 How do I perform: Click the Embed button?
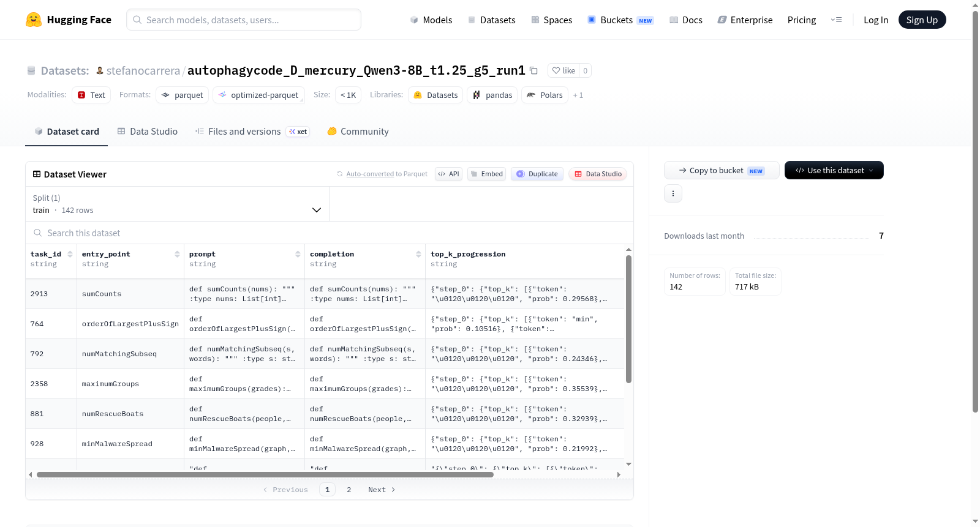point(487,174)
